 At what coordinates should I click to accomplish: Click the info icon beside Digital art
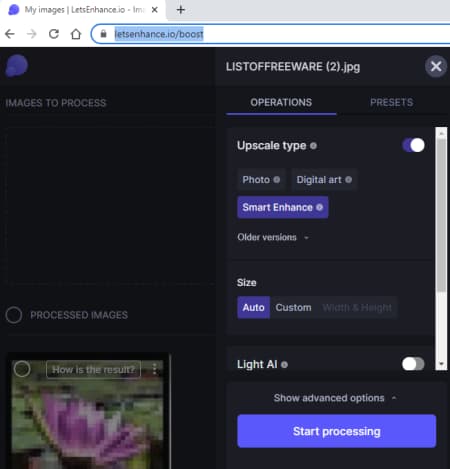pos(348,180)
